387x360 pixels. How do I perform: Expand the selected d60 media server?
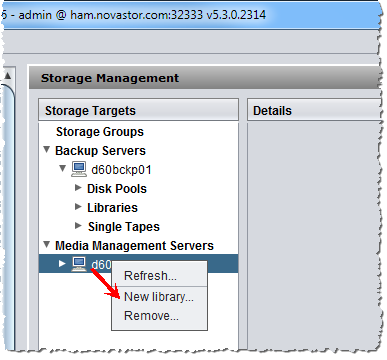click(62, 264)
